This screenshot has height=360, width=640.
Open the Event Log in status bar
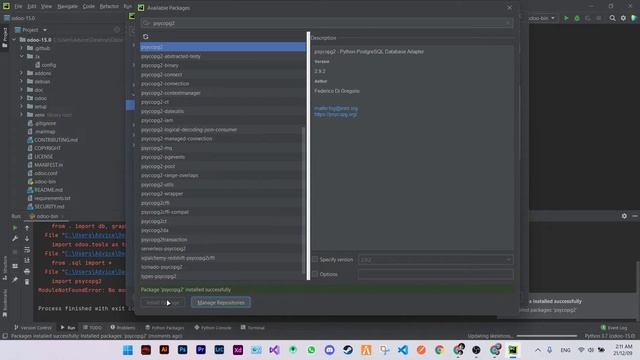[614, 328]
